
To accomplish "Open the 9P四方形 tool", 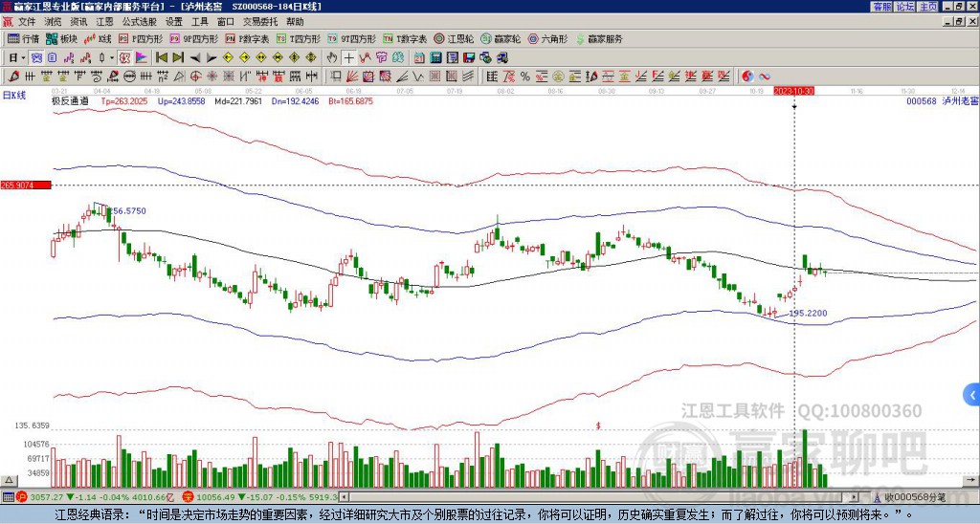I will (194, 38).
